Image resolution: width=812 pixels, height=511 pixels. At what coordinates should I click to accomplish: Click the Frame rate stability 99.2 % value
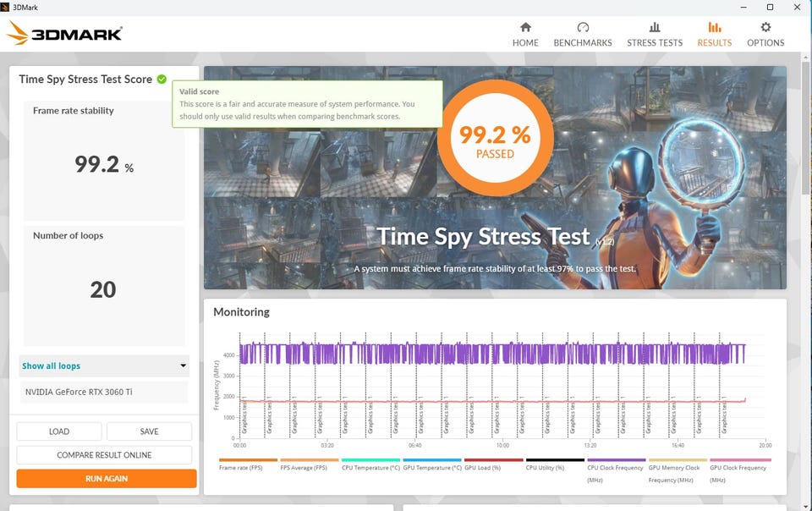pyautogui.click(x=103, y=165)
